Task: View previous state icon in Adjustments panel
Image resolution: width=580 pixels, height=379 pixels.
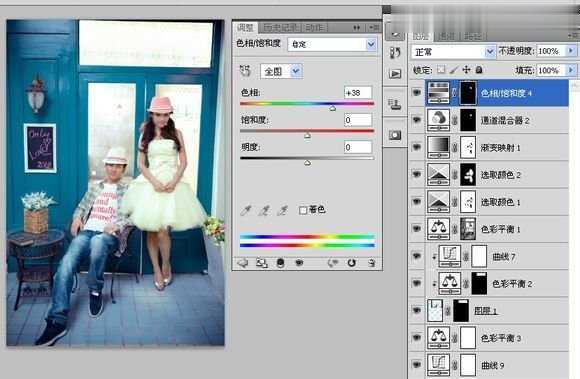Action: (x=333, y=263)
